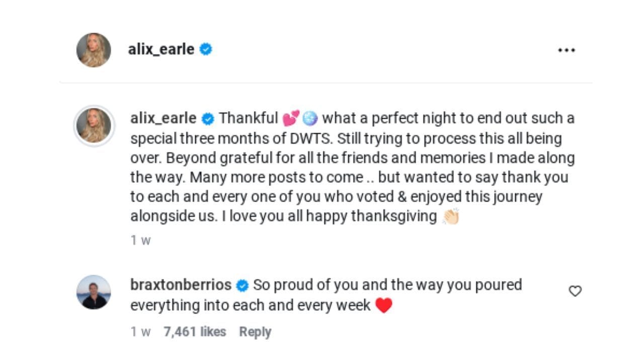
Task: Click alix_earle's verified badge in the header
Action: [205, 49]
